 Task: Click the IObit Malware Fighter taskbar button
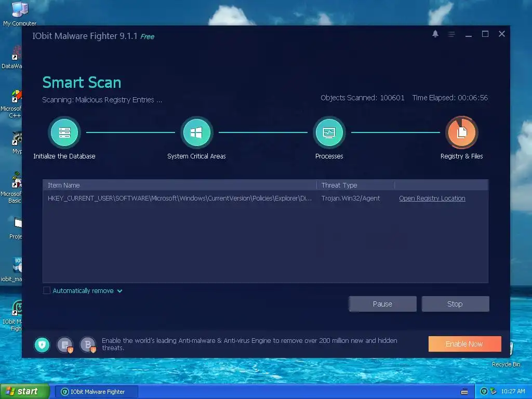coord(97,392)
